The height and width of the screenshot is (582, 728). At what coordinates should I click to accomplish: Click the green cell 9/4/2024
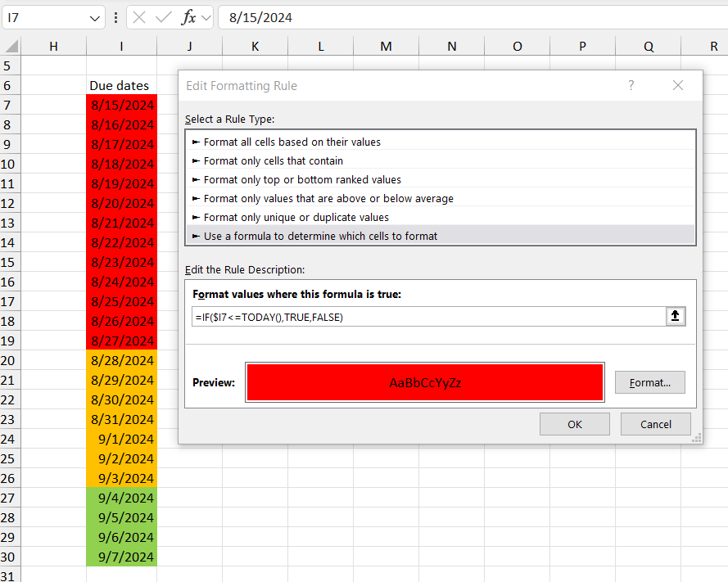[122, 498]
